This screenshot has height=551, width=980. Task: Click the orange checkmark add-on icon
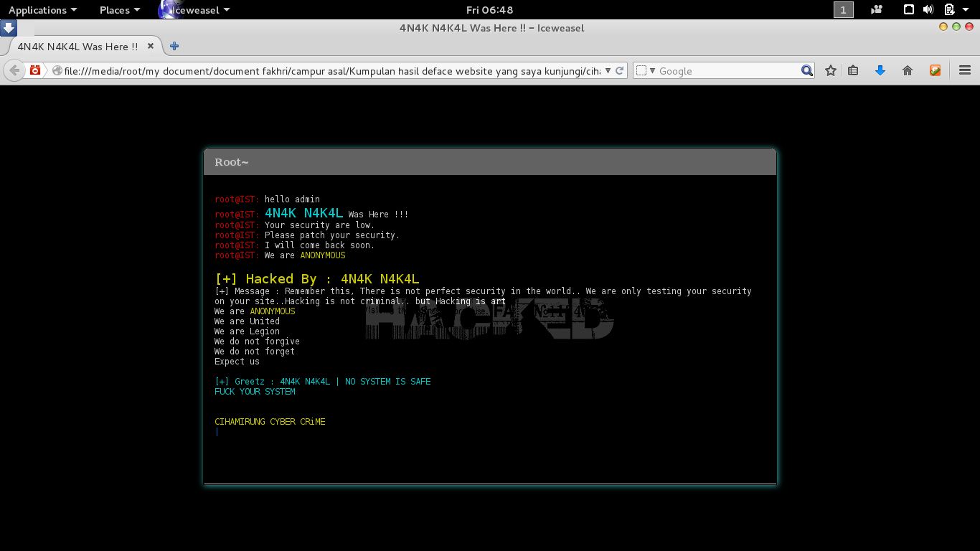pos(934,70)
